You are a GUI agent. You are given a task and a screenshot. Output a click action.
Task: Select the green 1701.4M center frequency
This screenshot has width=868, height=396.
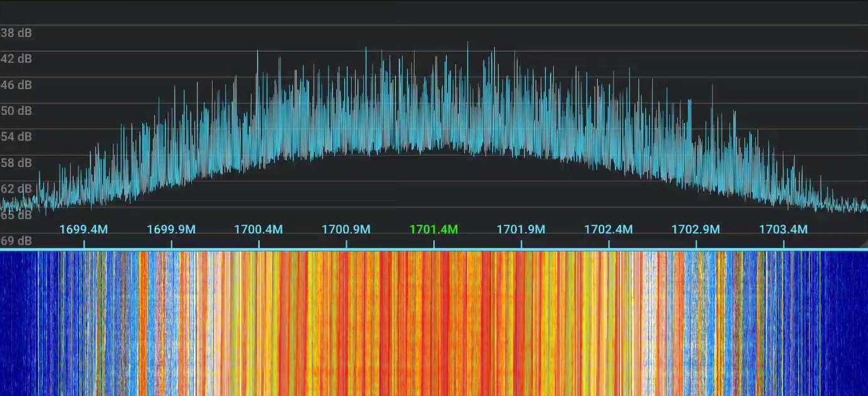click(434, 230)
